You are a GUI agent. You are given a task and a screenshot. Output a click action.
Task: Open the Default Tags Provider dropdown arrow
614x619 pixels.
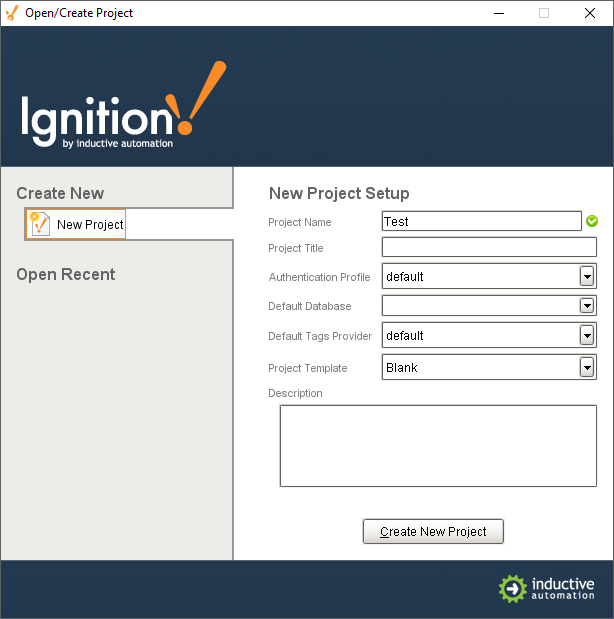[587, 335]
